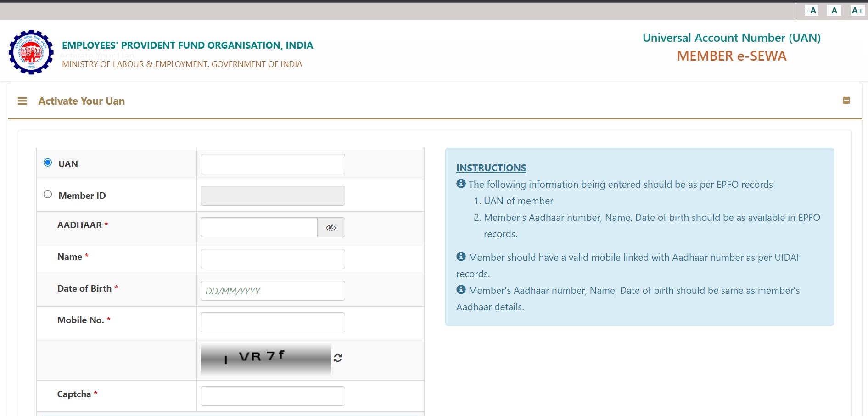Click 'Ministry of Labour & Employment' subtitle
This screenshot has height=416, width=868.
(182, 64)
